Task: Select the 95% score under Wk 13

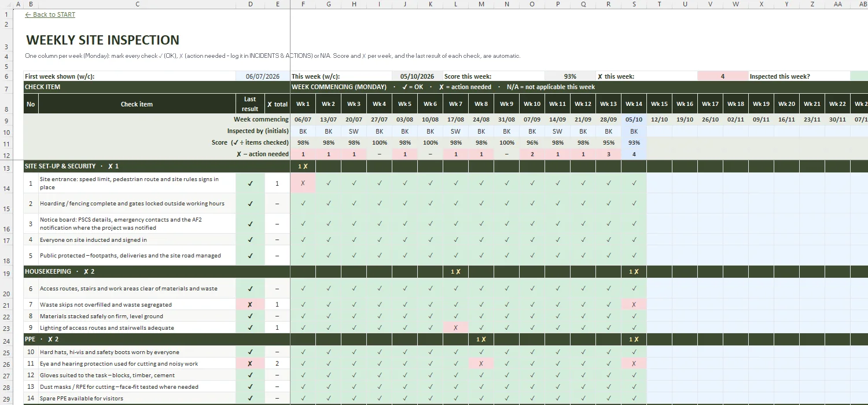Action: pyautogui.click(x=609, y=143)
